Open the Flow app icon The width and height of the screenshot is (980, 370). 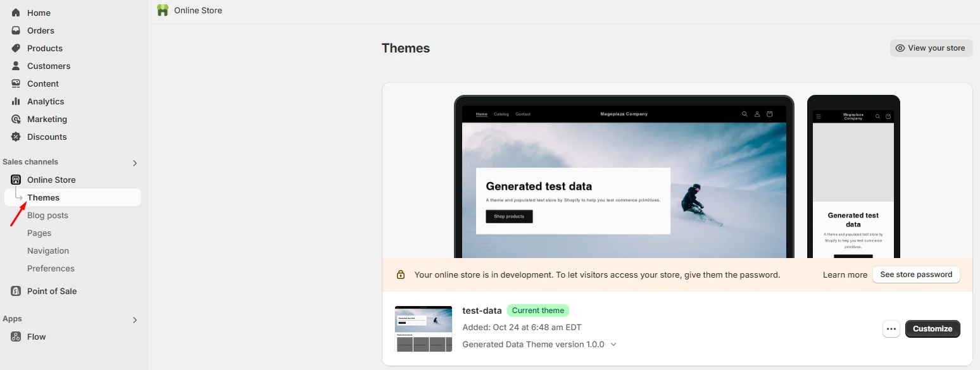(16, 336)
